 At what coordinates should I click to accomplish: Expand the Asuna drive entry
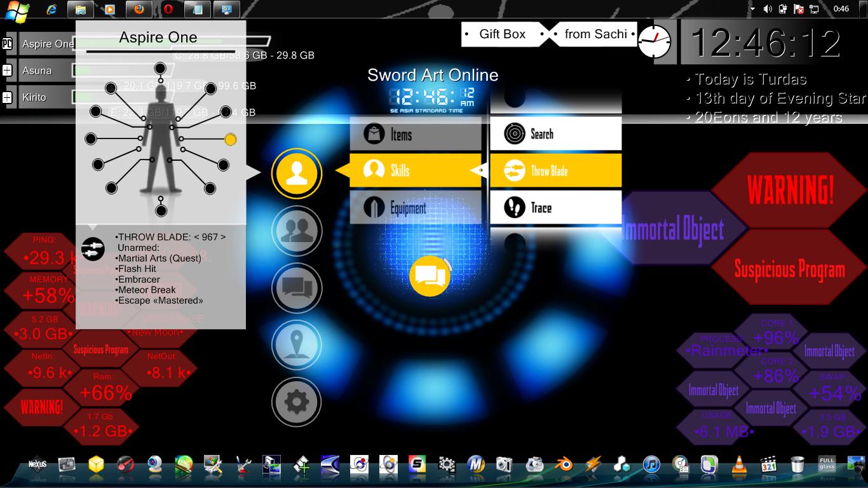click(7, 71)
